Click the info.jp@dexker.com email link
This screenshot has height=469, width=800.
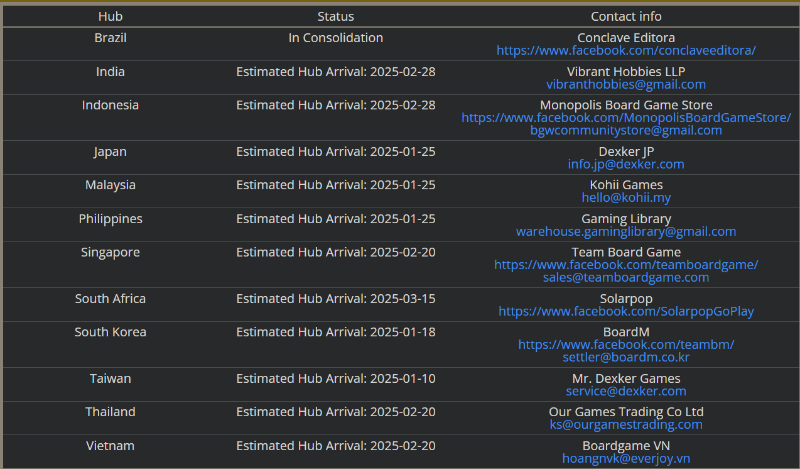click(x=626, y=164)
